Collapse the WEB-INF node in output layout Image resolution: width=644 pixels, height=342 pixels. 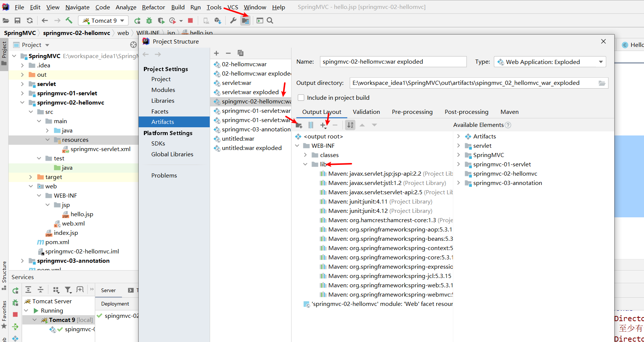pyautogui.click(x=297, y=146)
